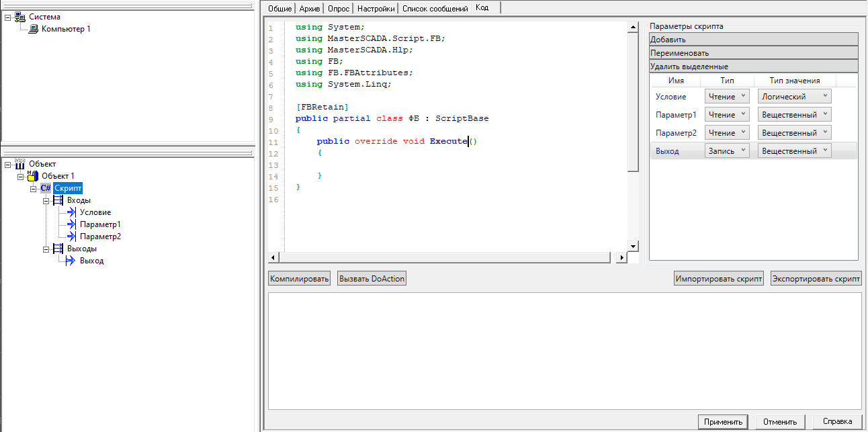This screenshot has height=432, width=868.
Task: Click the code editor scroll down arrow
Action: click(633, 246)
